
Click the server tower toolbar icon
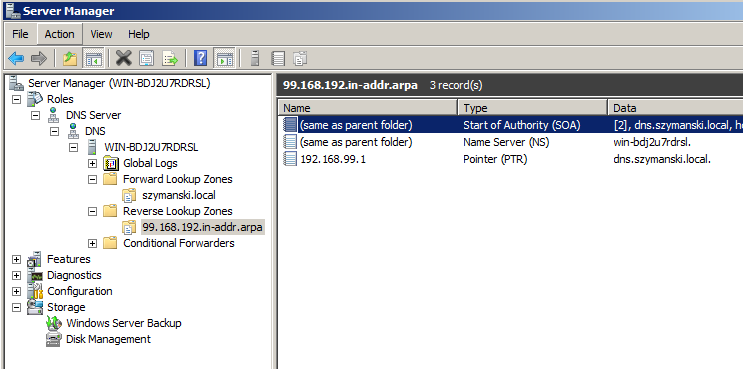255,59
